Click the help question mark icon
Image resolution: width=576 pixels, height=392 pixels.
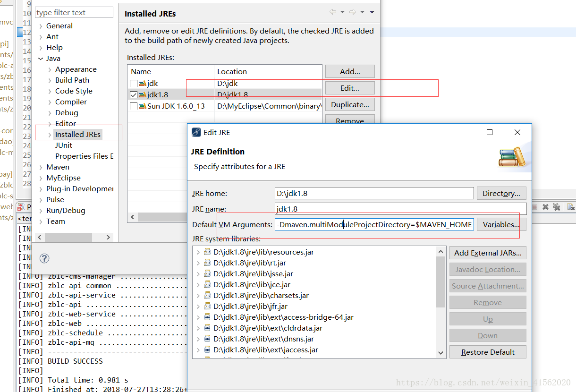(44, 258)
